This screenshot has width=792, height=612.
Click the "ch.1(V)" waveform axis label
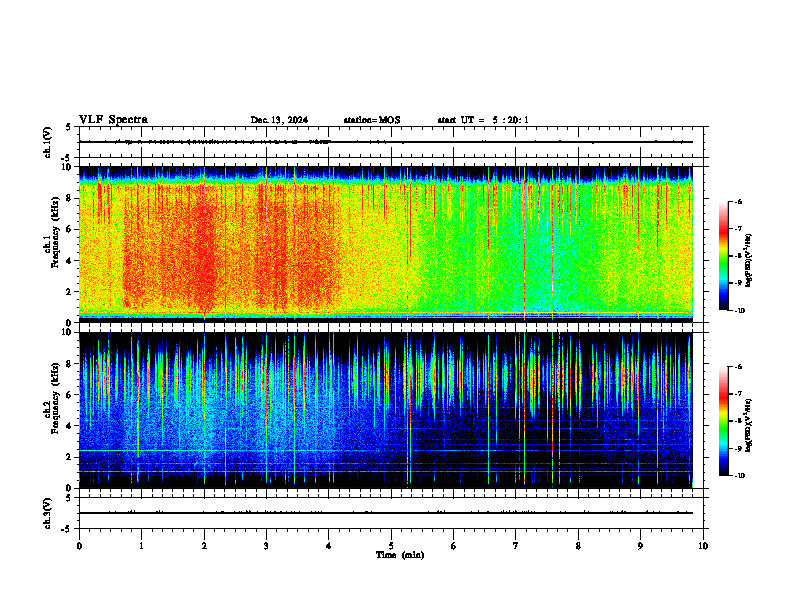[x=48, y=142]
